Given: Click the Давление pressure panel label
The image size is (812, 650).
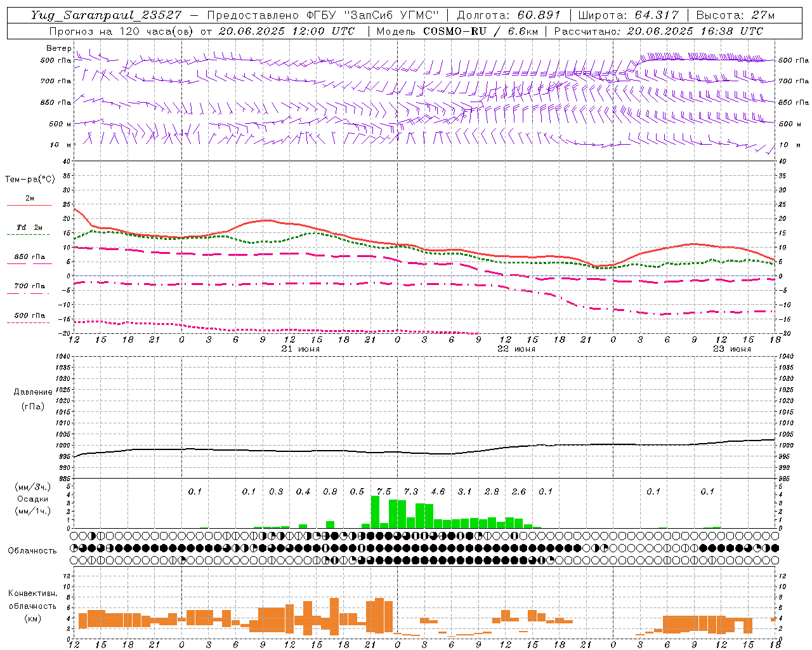Looking at the screenshot, I should click(x=33, y=392).
